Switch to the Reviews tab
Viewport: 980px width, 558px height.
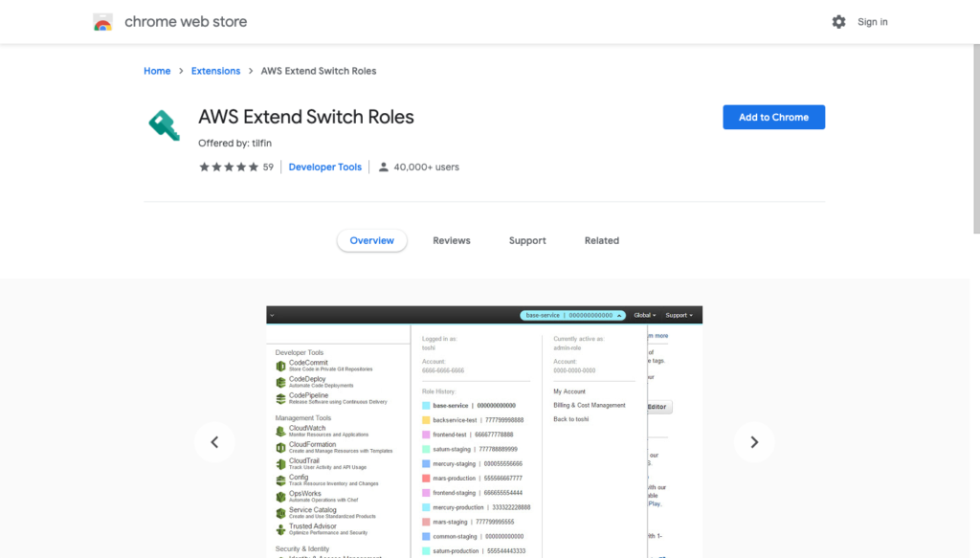tap(452, 240)
